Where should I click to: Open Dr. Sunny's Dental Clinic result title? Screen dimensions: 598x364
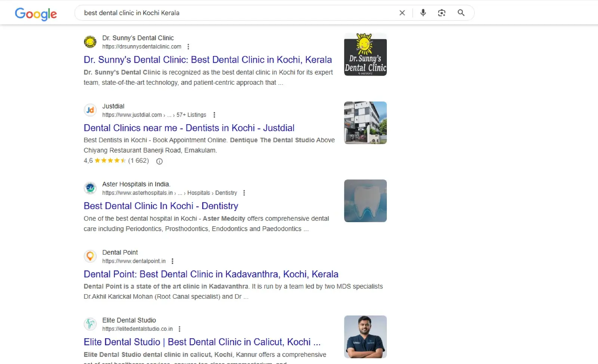pos(208,60)
